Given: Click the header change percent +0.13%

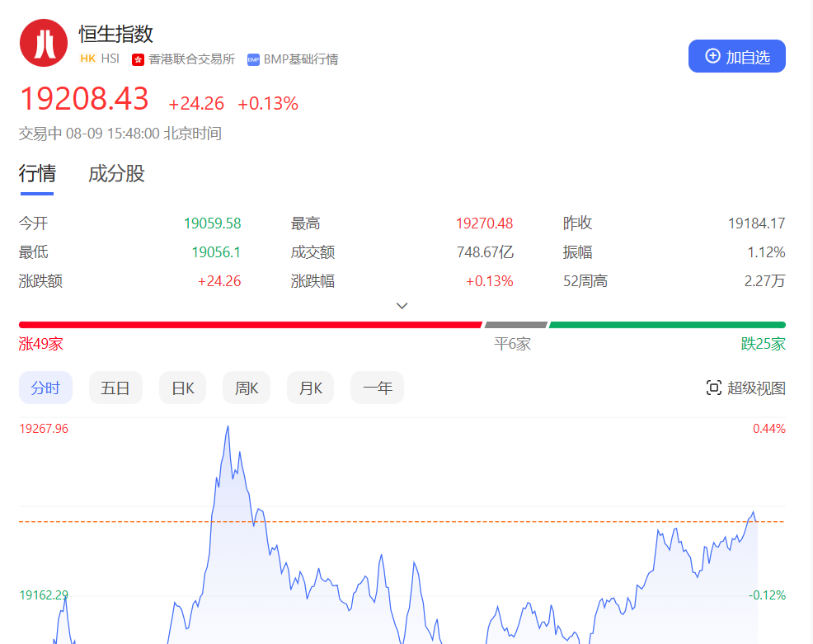Looking at the screenshot, I should point(268,104).
